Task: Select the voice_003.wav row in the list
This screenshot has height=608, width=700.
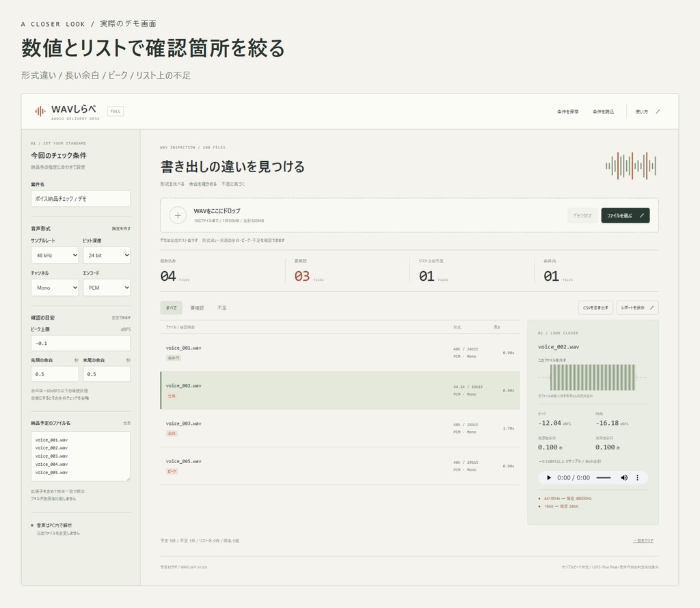Action: coord(340,428)
